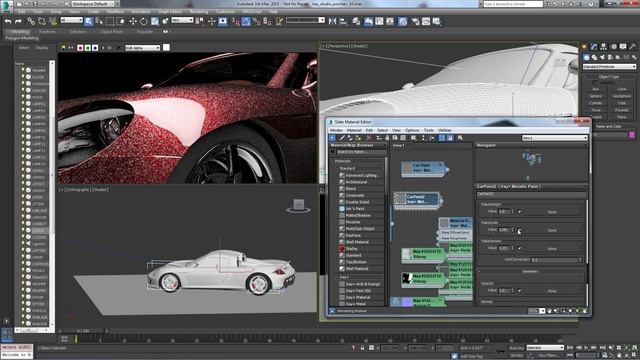640x360 pixels.
Task: Choose the Select and Move tool
Action: (133, 21)
